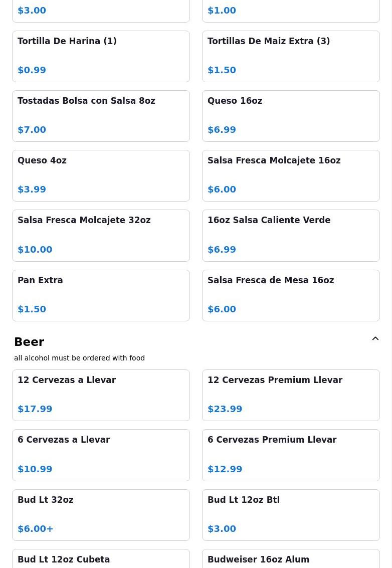Choose 6 Cervezas a Llevar
392x568 pixels.
pos(101,455)
